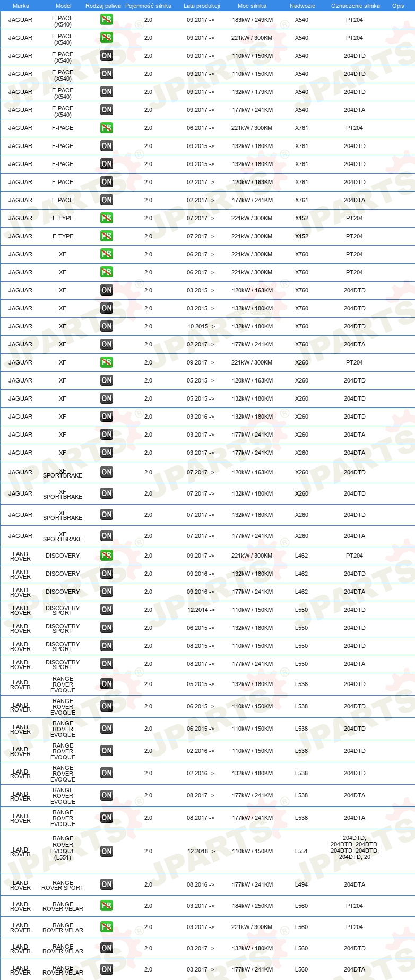This screenshot has height=980, width=415.
Task: Click the Lata produkcji column header
Action: [202, 6]
